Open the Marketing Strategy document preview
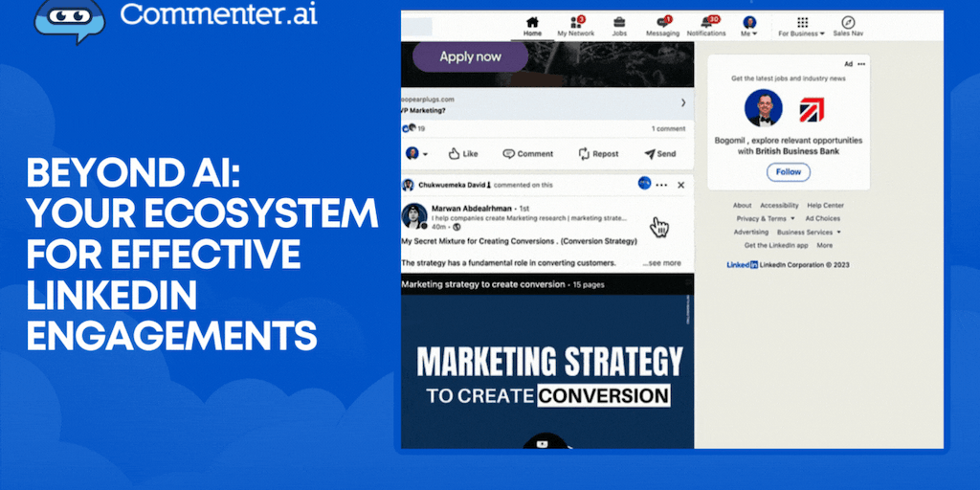The image size is (980, 490). (x=547, y=372)
